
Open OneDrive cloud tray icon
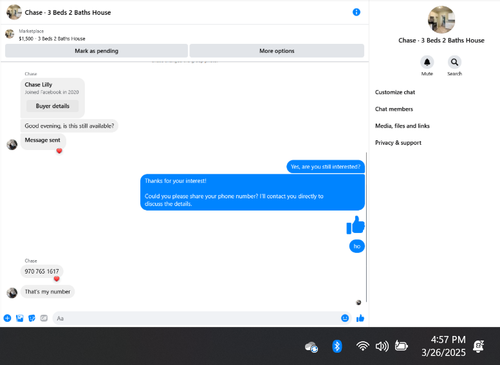tap(311, 347)
